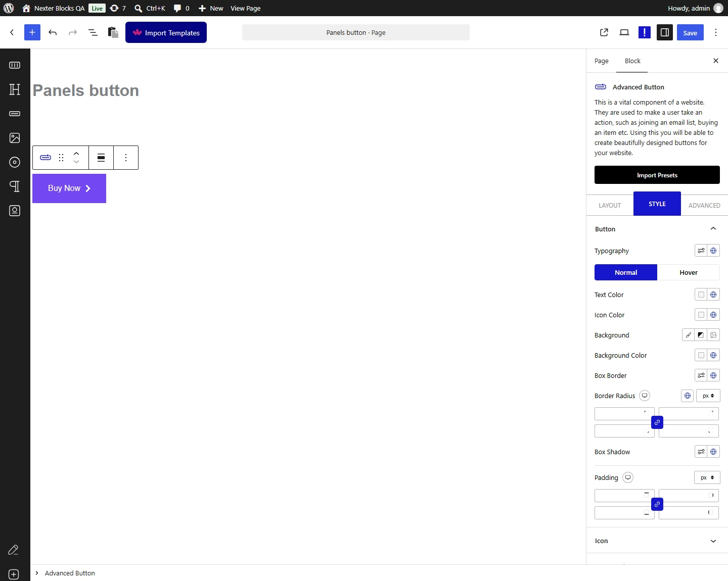
Task: Click the add plus square at bottom left
Action: click(x=14, y=574)
